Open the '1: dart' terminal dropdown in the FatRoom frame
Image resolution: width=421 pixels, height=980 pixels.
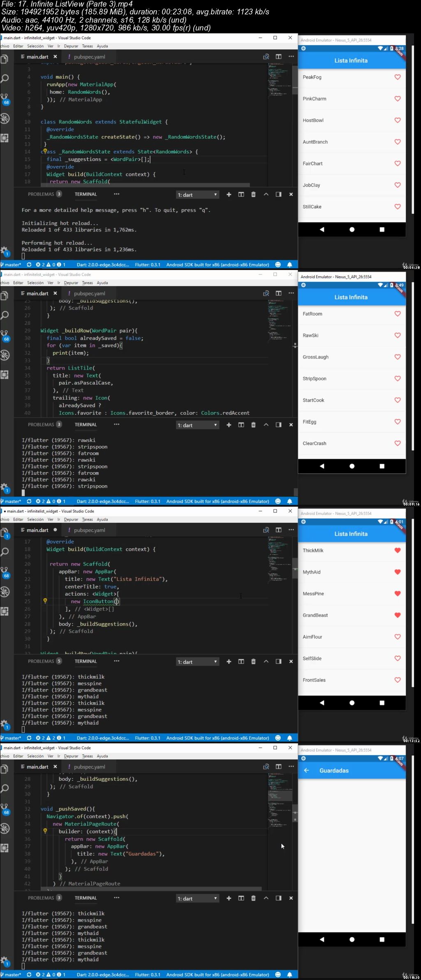[x=197, y=425]
